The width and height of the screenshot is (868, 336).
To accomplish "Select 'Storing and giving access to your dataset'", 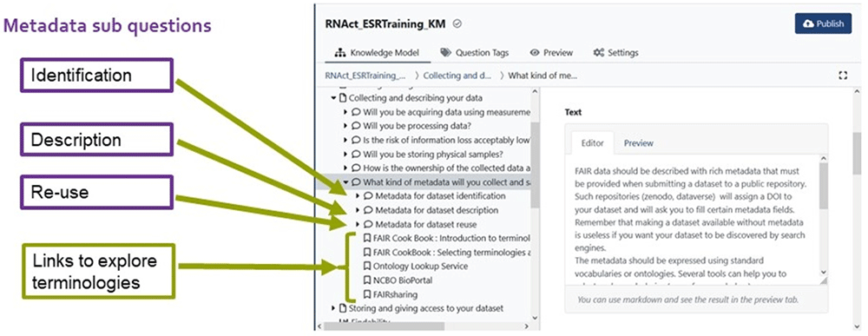I will [x=425, y=307].
